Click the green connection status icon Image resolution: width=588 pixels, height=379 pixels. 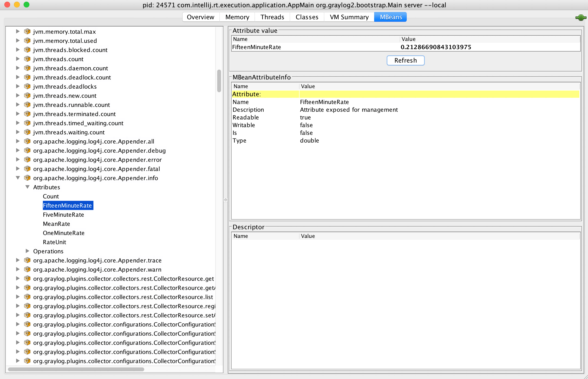581,18
